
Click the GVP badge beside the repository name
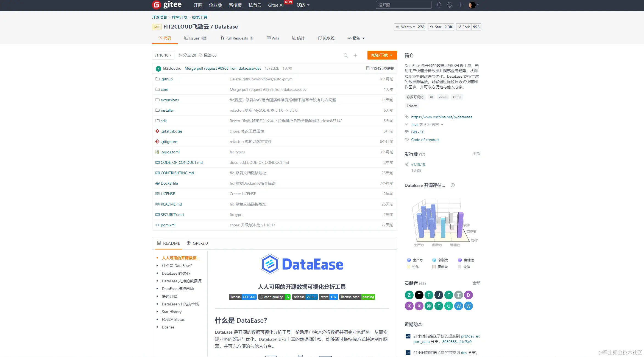157,27
